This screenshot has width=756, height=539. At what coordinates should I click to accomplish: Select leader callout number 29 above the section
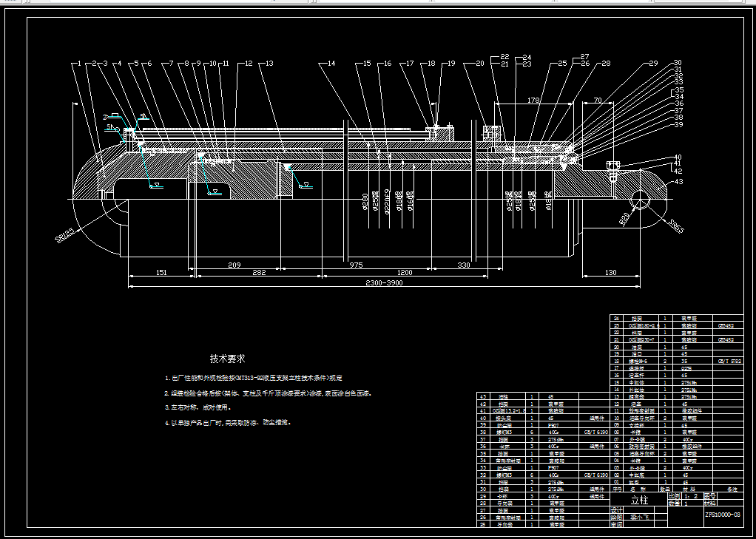(653, 63)
